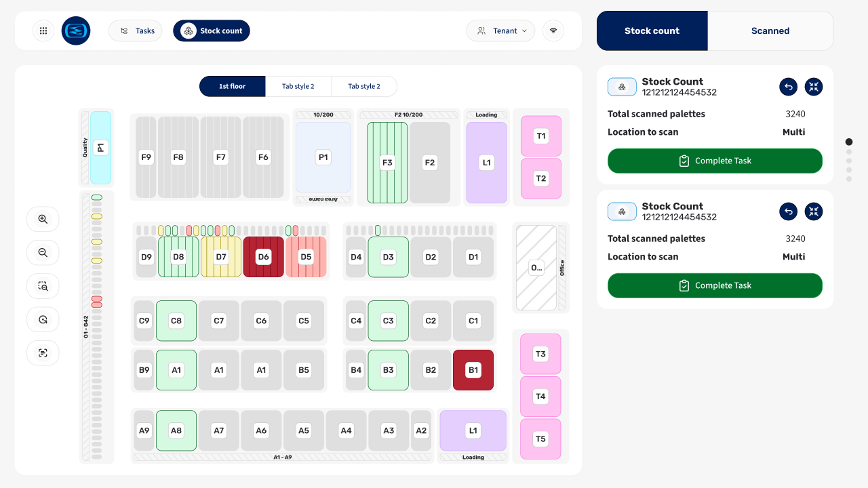
Task: Open the apps grid menu icon
Action: pos(43,30)
